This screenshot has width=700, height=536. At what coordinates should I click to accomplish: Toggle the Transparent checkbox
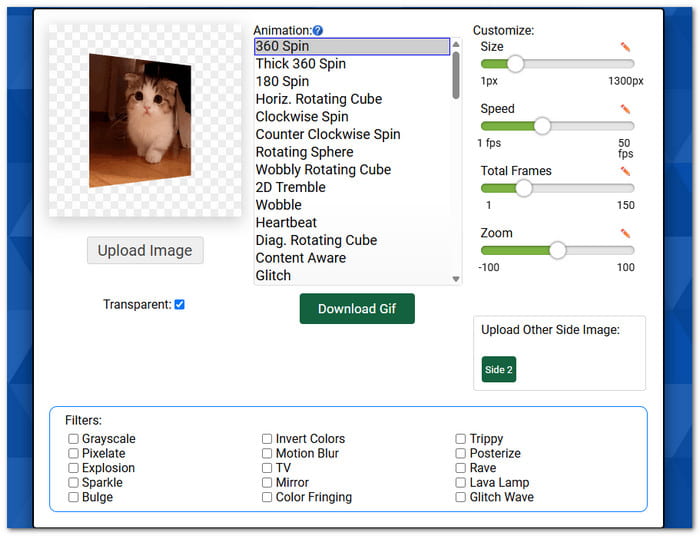click(179, 304)
